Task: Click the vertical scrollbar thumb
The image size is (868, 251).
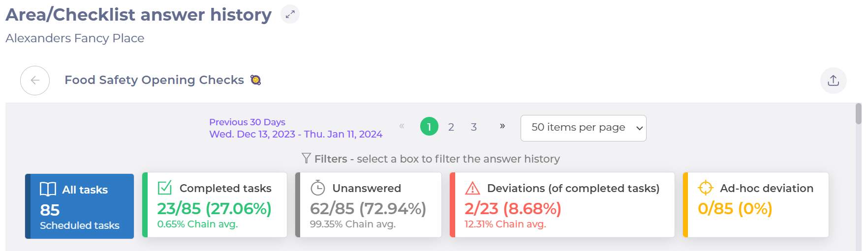Action: 858,113
